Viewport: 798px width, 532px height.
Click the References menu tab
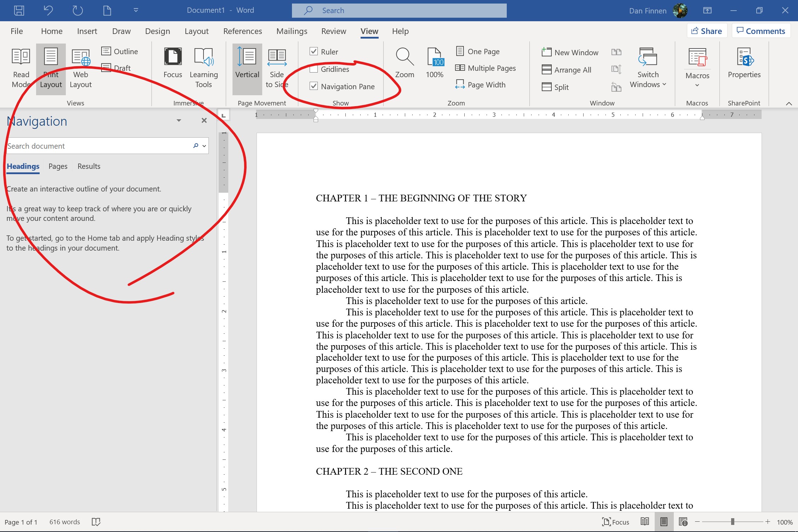(x=243, y=31)
